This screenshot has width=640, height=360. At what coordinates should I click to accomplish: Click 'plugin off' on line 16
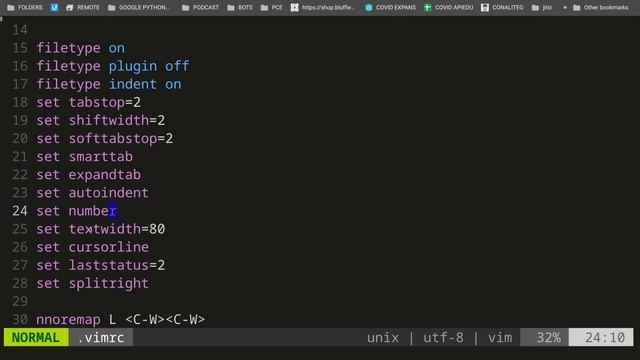[x=149, y=66]
